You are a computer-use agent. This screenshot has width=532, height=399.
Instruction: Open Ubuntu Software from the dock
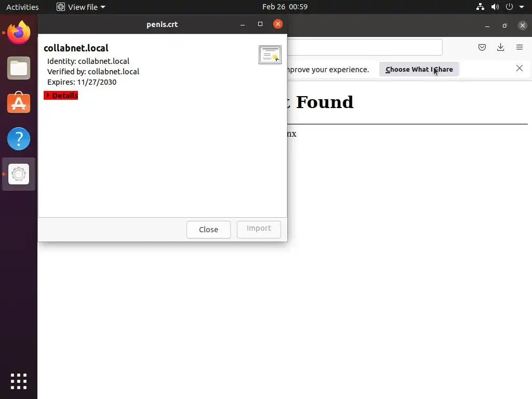coord(19,103)
